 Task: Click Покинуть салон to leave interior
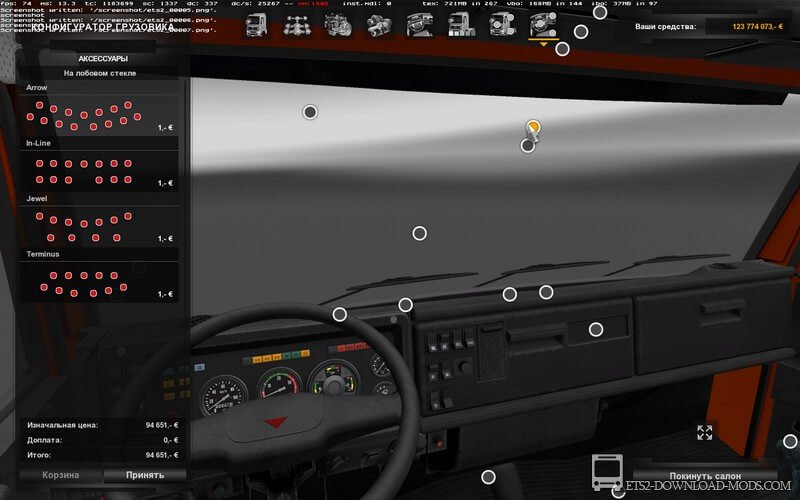click(705, 476)
